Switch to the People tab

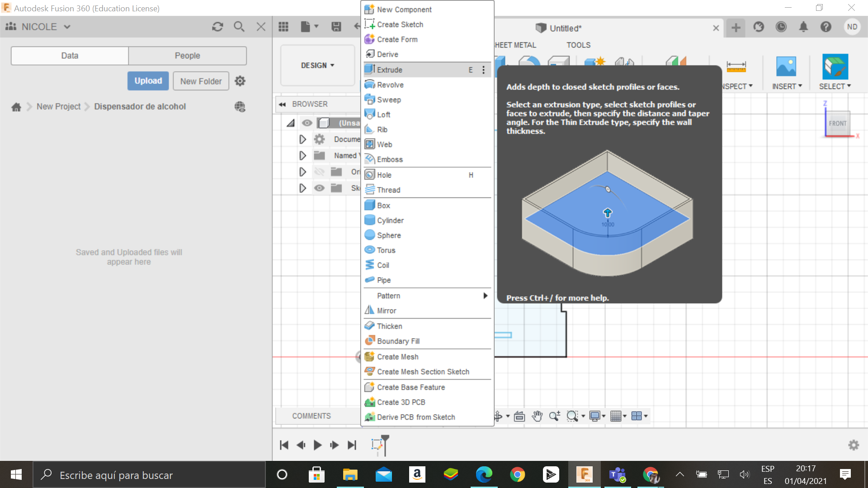tap(187, 56)
